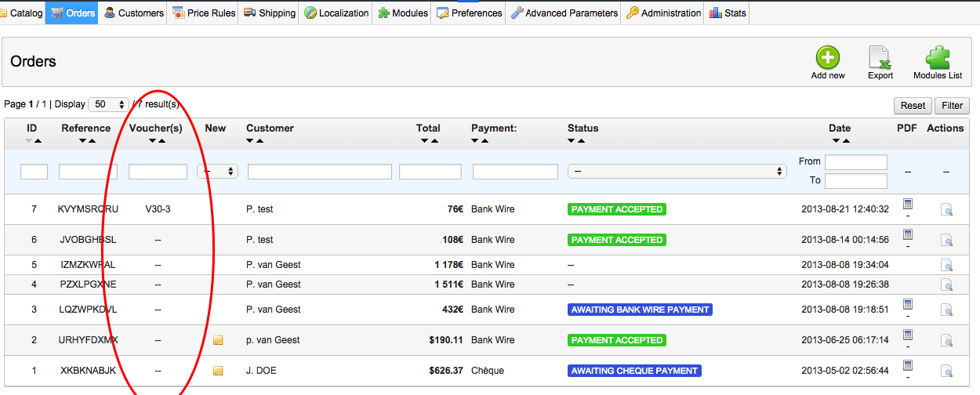
Task: Open the Status filter dropdown
Action: tap(677, 171)
